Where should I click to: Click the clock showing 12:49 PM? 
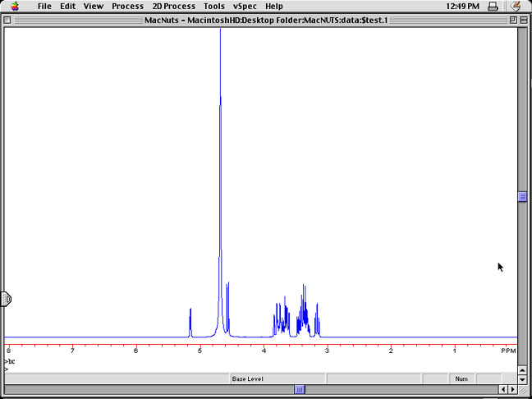click(462, 6)
